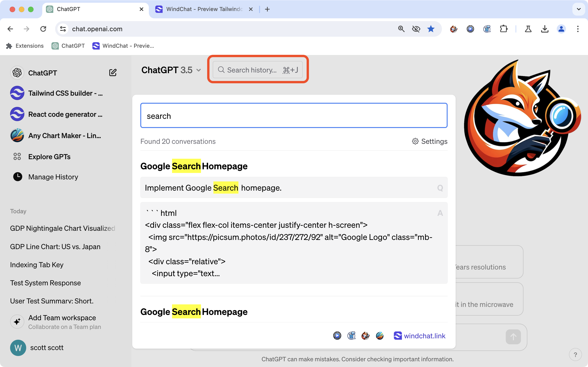Open the ChatGPT 3.5 model dropdown
The height and width of the screenshot is (367, 588).
171,70
